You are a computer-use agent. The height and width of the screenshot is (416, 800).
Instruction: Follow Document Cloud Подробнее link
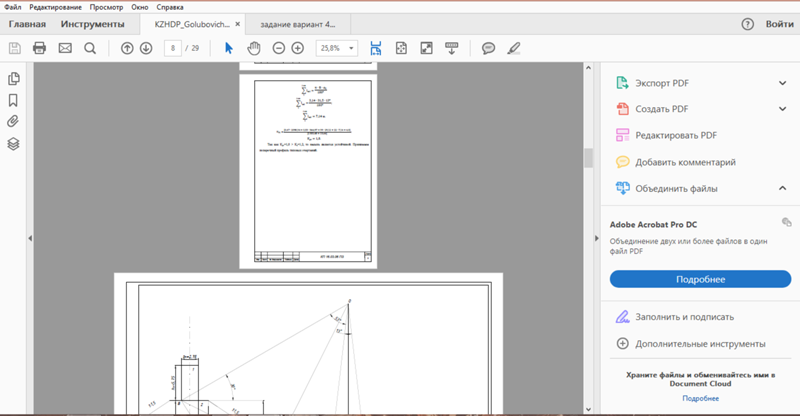point(701,399)
